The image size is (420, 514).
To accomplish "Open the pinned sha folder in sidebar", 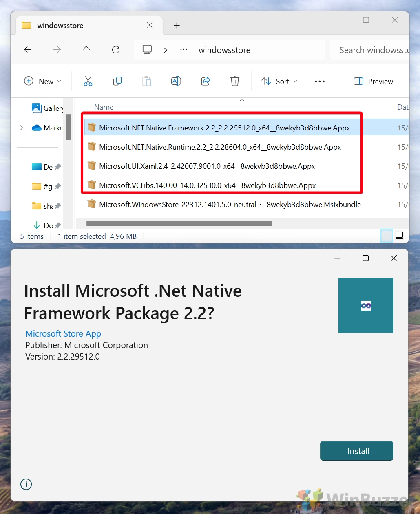I will click(x=46, y=206).
